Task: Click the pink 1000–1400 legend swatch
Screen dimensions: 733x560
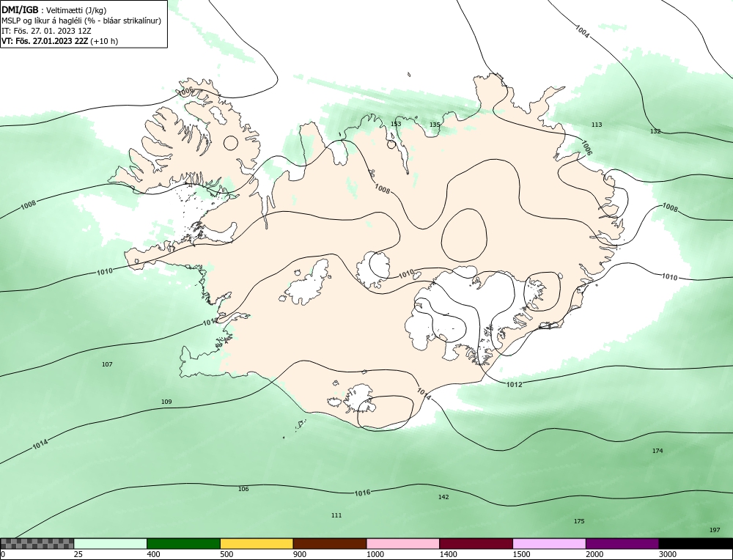Action: (403, 543)
